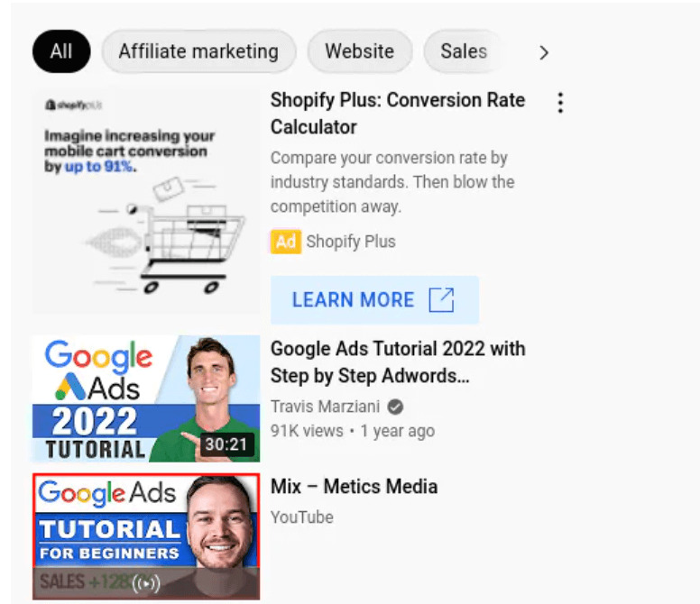
Task: Filter by the Website chip
Action: (x=359, y=51)
